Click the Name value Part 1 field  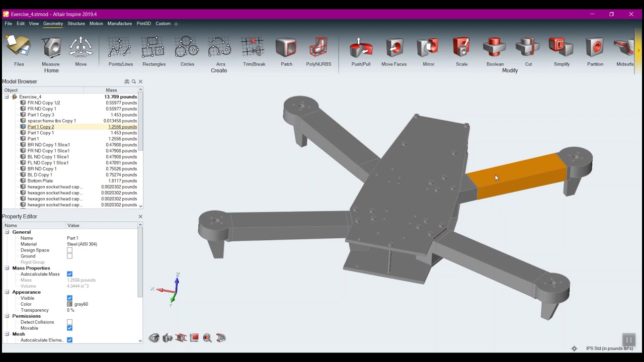pos(72,238)
